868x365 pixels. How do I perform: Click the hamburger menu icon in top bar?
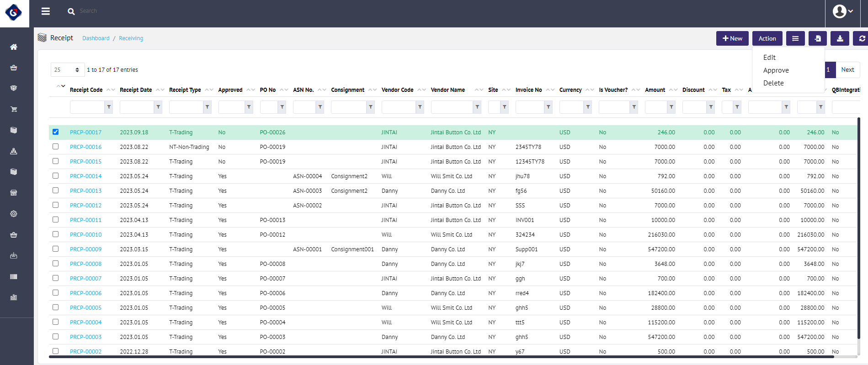[46, 11]
